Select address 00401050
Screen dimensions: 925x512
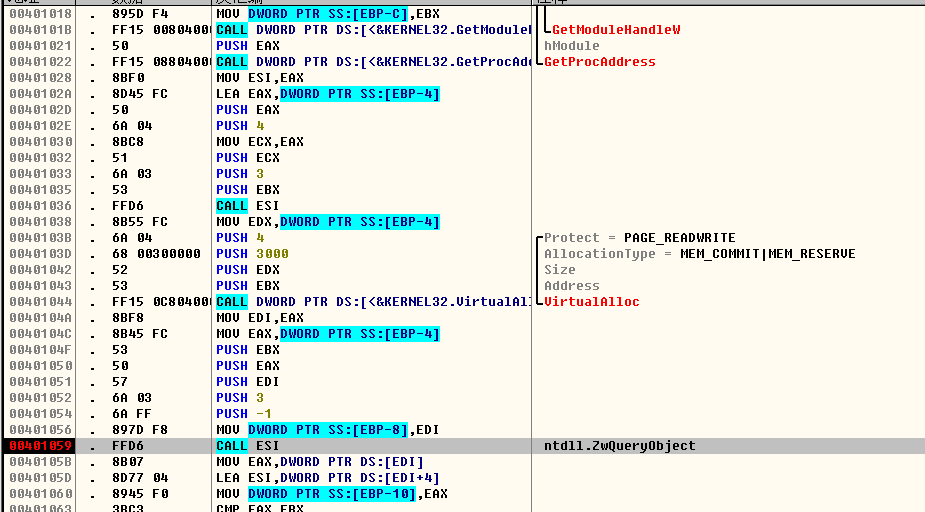click(x=40, y=366)
